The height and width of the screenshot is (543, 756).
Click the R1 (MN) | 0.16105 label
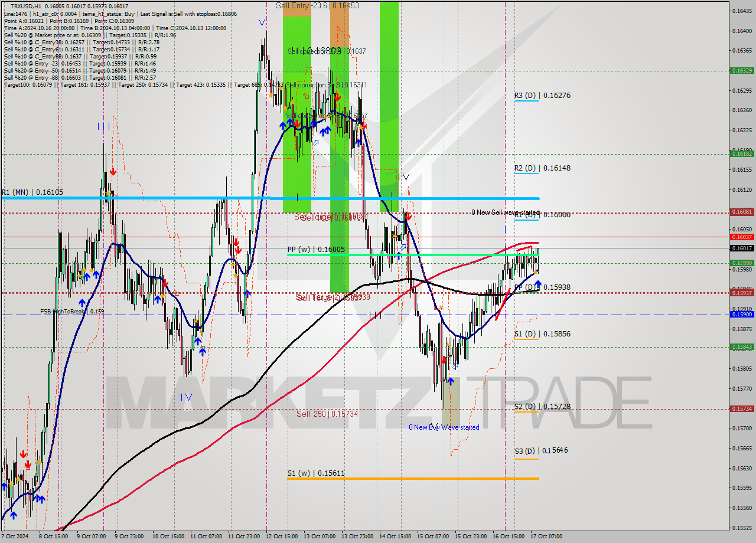32,192
